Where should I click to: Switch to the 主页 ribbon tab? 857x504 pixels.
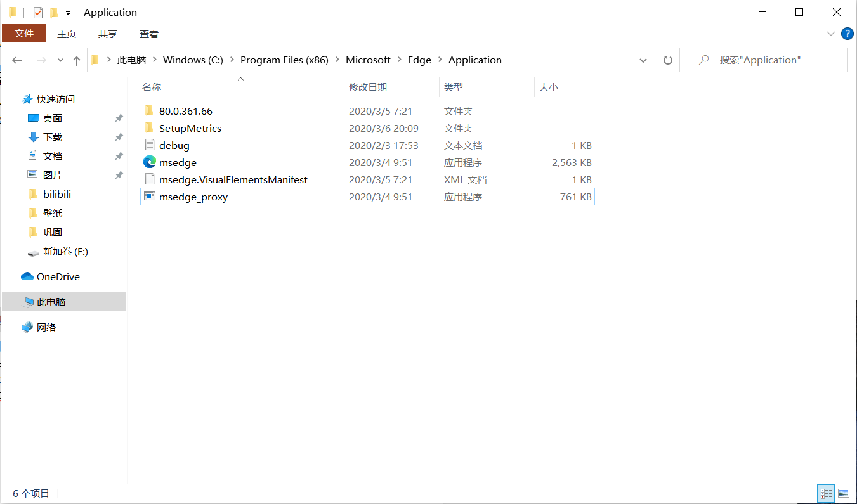click(x=67, y=34)
